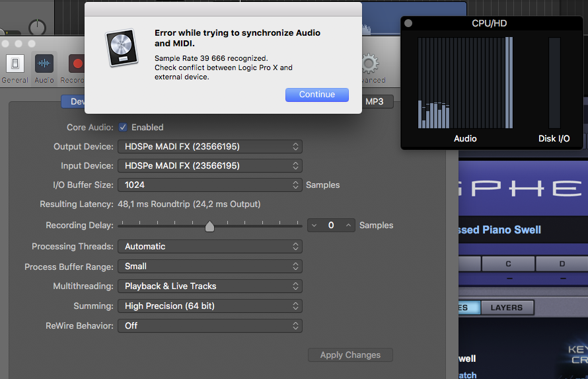Open Advanced preferences gear icon

[x=370, y=63]
